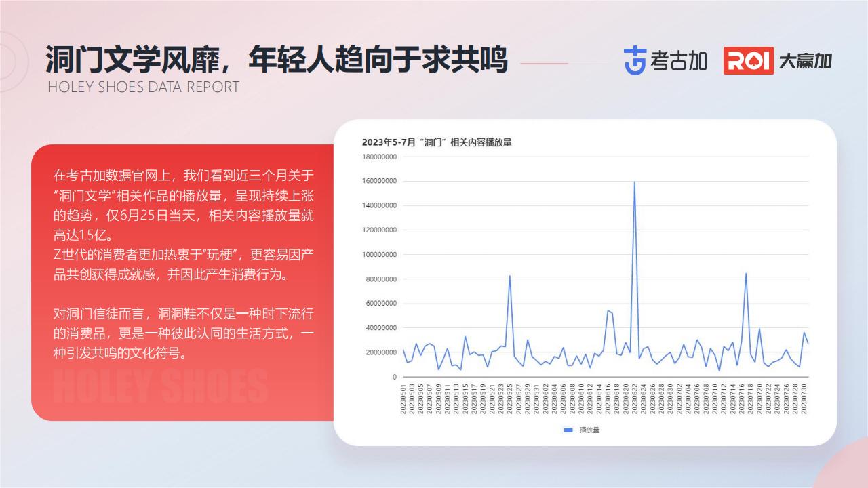868x488 pixels.
Task: Click the faded HOLEY SHOES text in red card
Action: [160, 387]
